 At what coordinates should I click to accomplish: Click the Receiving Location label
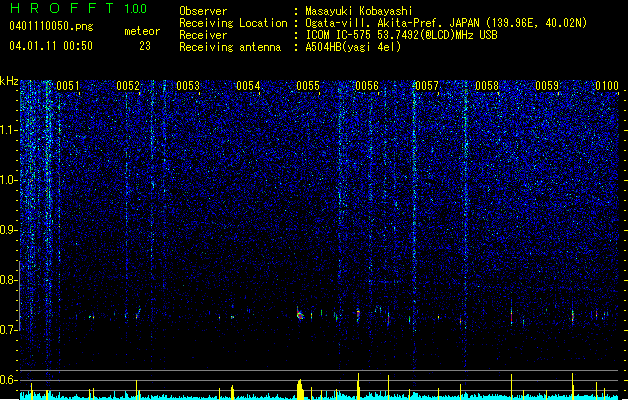click(x=233, y=23)
